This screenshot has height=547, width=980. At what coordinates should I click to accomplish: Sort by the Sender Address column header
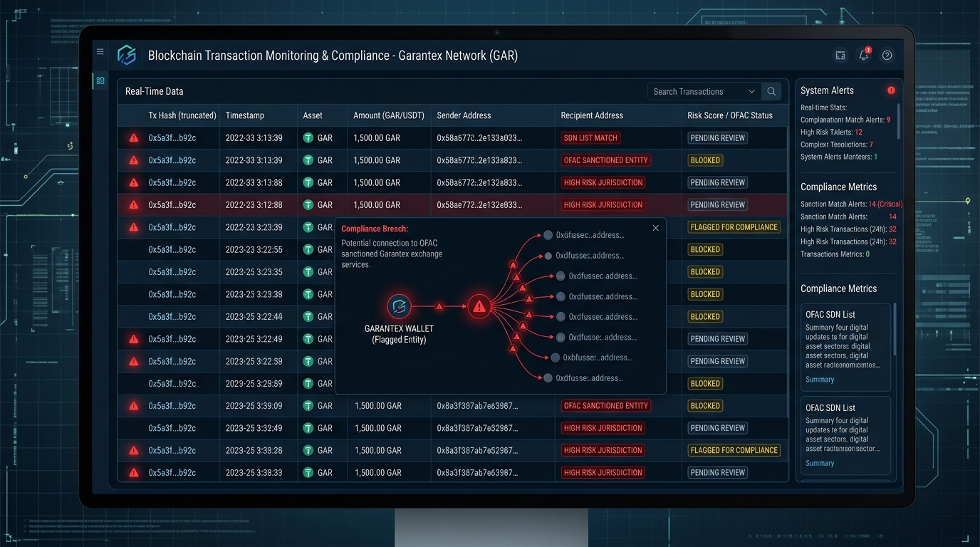(x=464, y=115)
